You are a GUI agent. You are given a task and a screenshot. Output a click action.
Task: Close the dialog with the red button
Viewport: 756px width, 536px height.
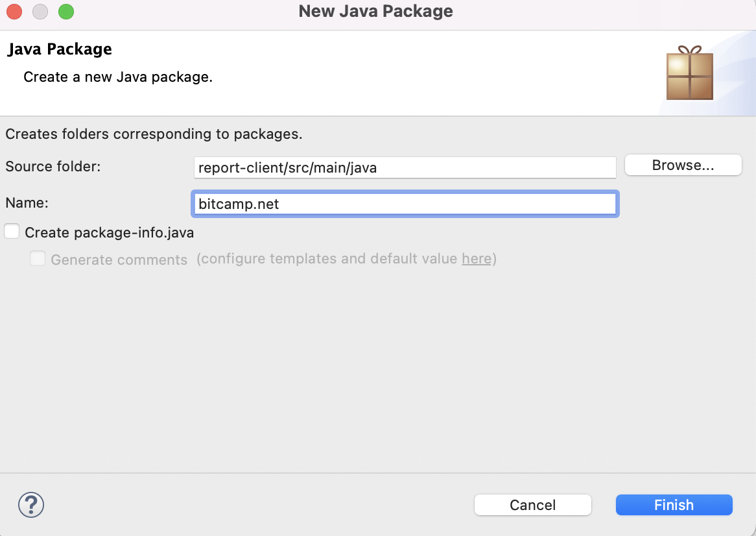pos(14,12)
